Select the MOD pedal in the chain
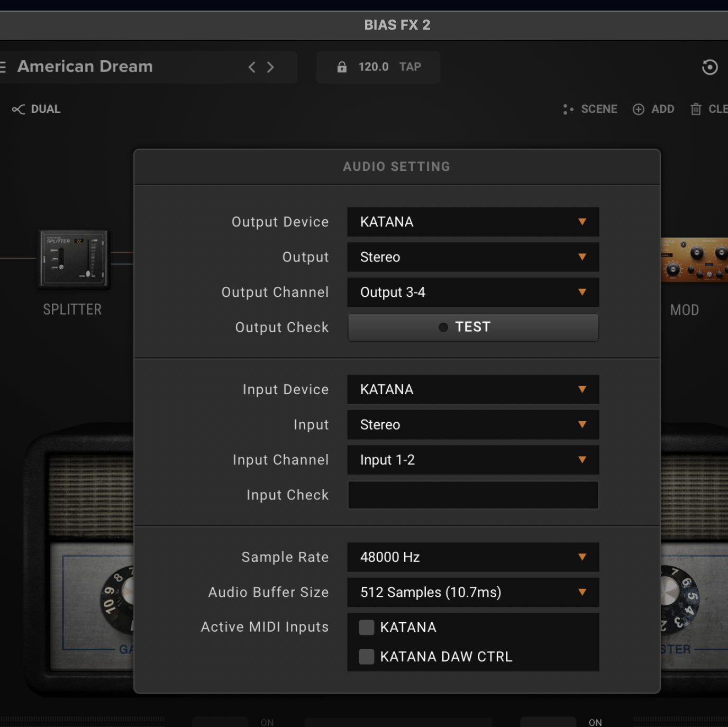Screen dimensions: 728x727 click(694, 260)
